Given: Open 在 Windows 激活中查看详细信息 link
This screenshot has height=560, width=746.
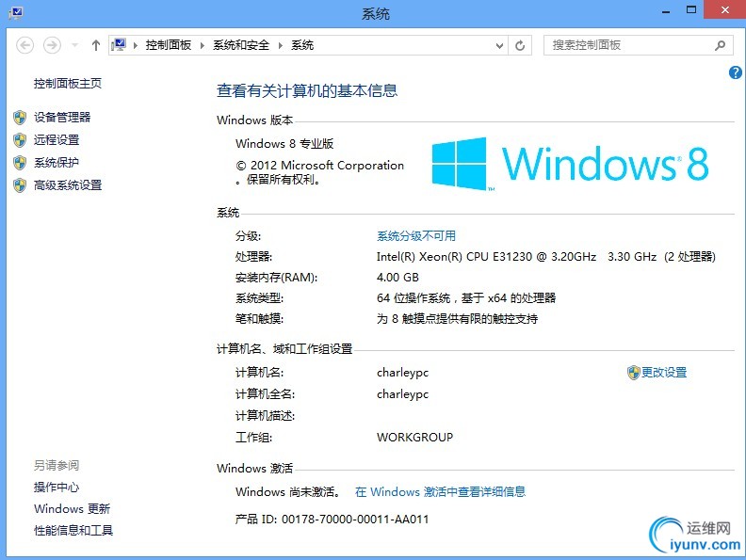Looking at the screenshot, I should coord(440,491).
